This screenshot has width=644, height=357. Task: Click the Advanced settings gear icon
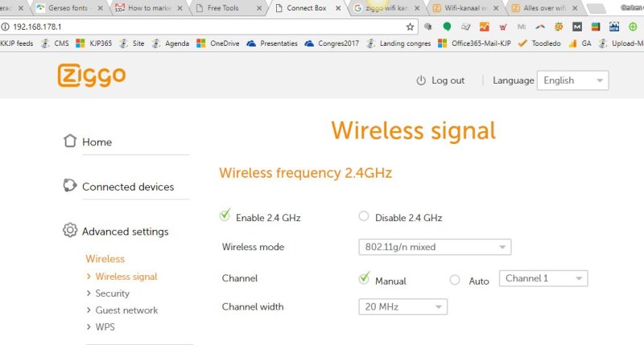click(x=70, y=231)
